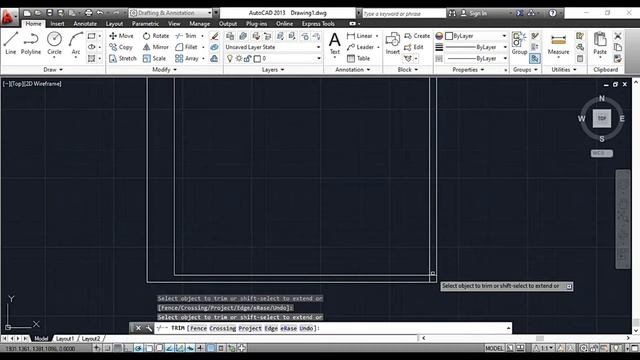Open the Parametric ribbon tab

click(x=145, y=24)
